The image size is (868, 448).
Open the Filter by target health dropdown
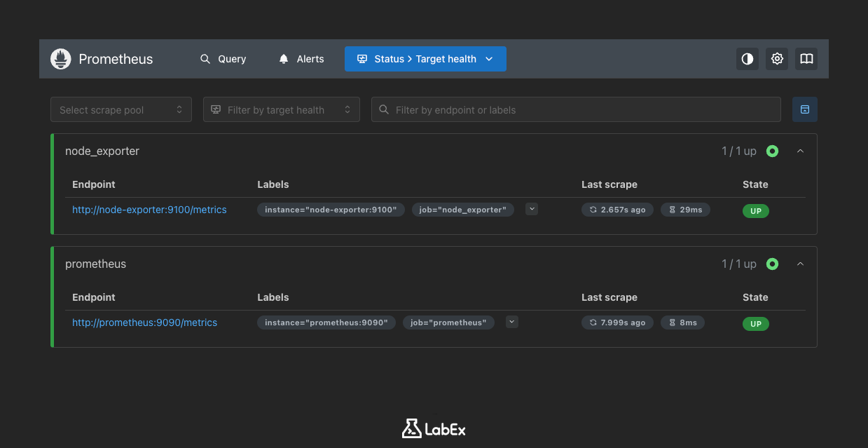(x=281, y=109)
